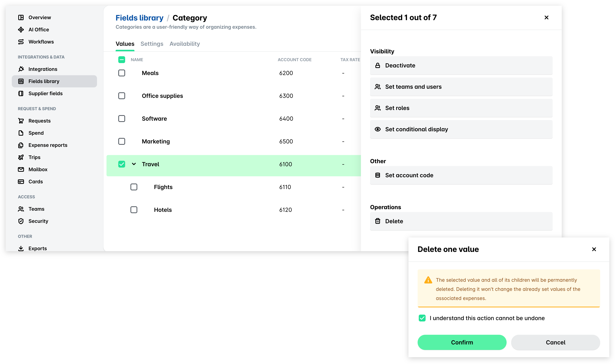This screenshot has height=364, width=615.
Task: Select the Values tab
Action: [x=125, y=44]
